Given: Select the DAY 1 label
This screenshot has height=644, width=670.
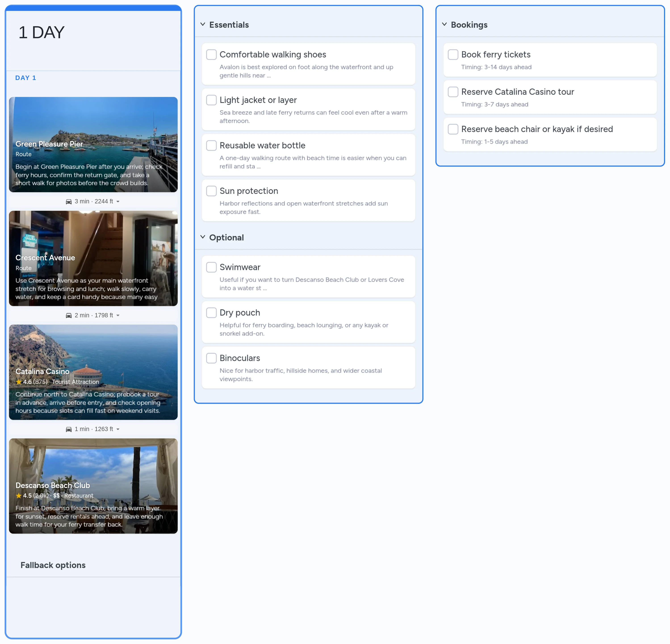Looking at the screenshot, I should pyautogui.click(x=26, y=78).
